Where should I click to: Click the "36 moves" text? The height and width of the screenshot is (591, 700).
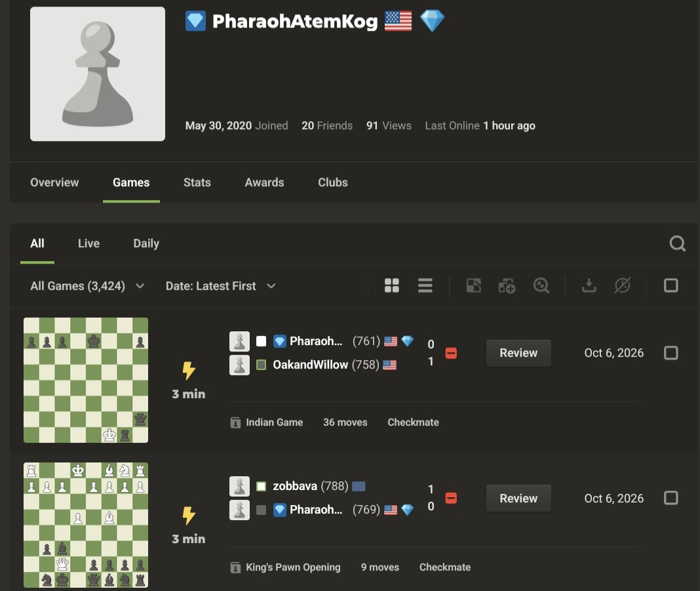tap(345, 422)
